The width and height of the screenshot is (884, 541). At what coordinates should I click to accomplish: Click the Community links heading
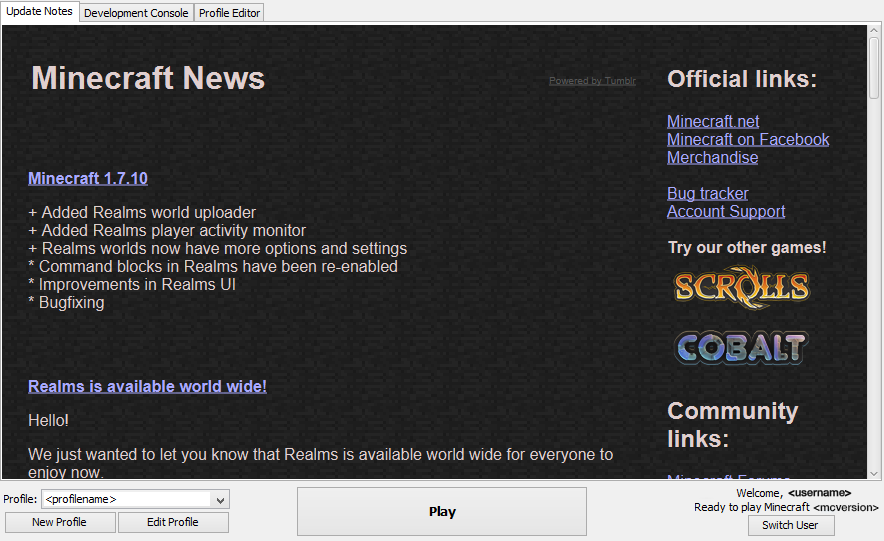[732, 425]
